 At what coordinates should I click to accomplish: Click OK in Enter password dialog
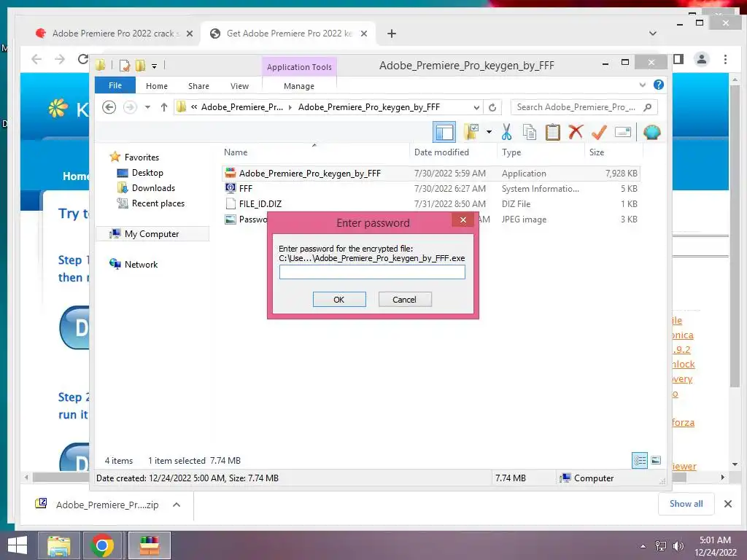tap(339, 300)
